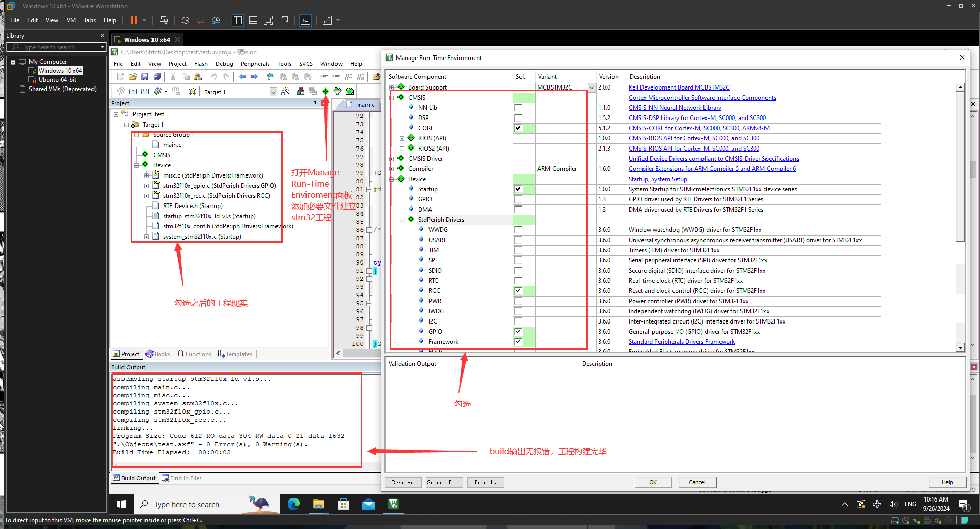Check the NN Lib component checkbox

click(x=518, y=108)
